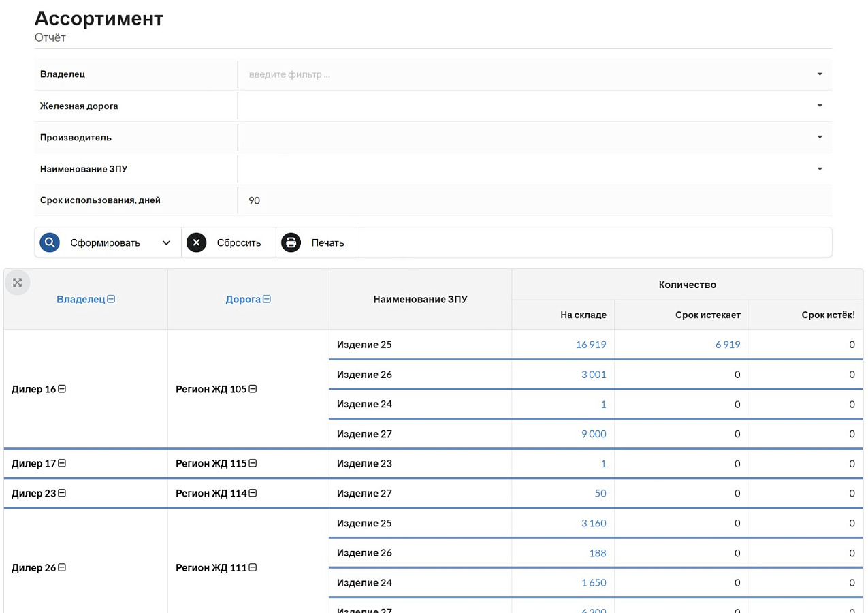The image size is (868, 613).
Task: Collapse the Дилер 26 group
Action: pyautogui.click(x=62, y=568)
